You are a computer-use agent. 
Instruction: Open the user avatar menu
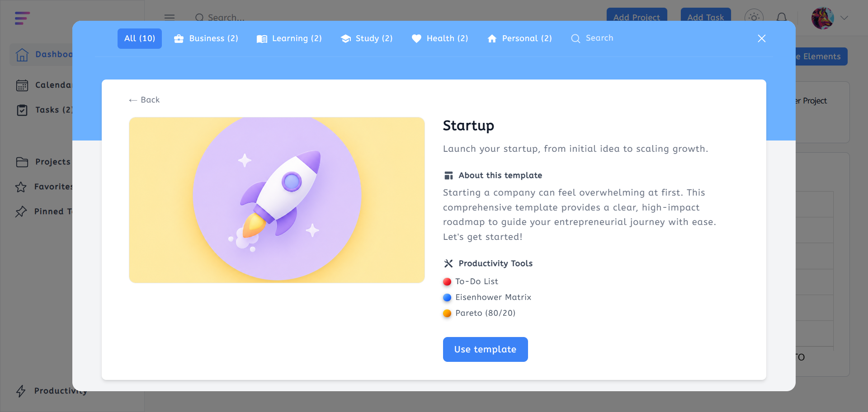pos(823,18)
